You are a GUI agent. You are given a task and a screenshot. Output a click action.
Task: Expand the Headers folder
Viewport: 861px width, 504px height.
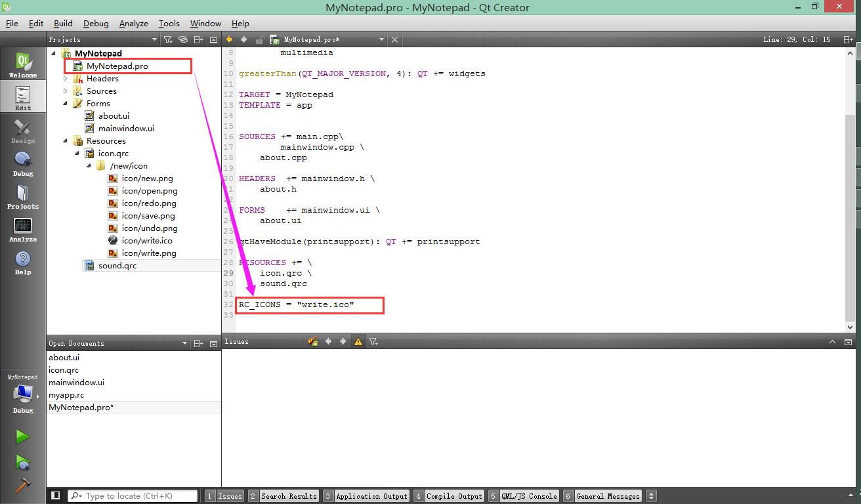[x=66, y=78]
